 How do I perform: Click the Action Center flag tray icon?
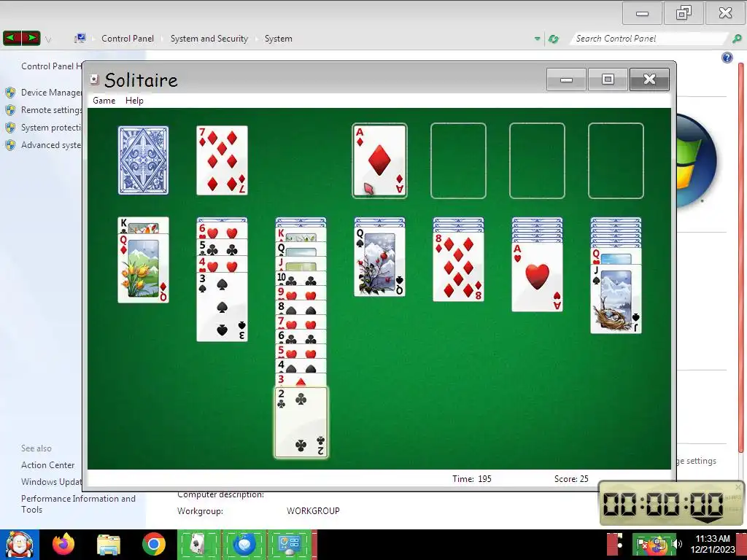[x=641, y=544]
